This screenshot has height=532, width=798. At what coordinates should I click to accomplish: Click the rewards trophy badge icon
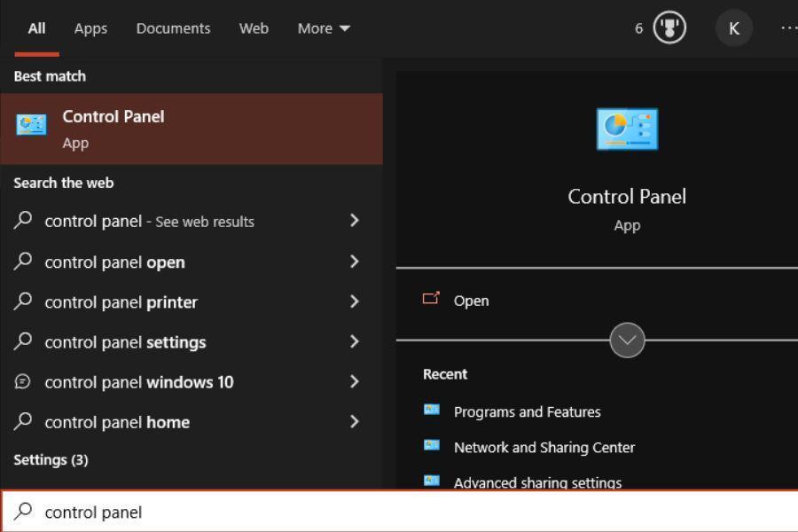669,27
